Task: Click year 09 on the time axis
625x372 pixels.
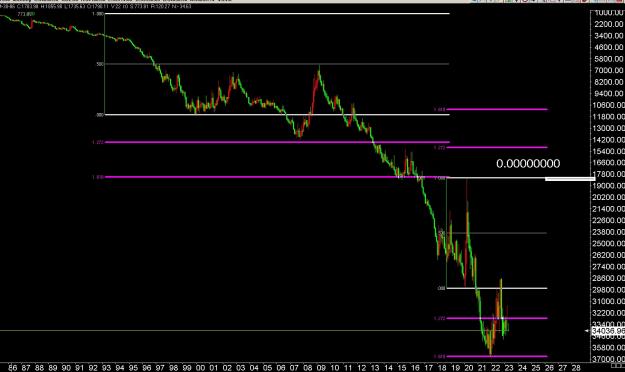Action: click(x=321, y=368)
